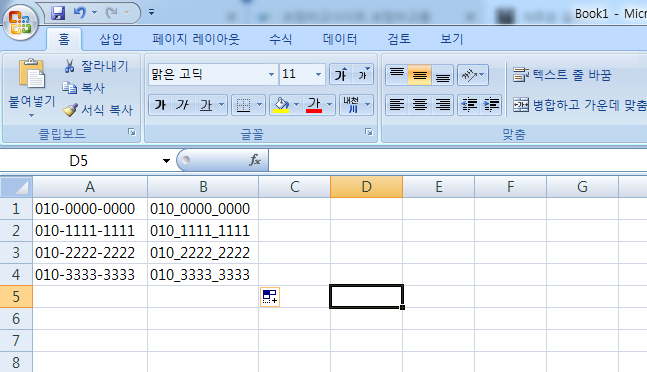Open the underline style dropdown arrow

[x=222, y=105]
